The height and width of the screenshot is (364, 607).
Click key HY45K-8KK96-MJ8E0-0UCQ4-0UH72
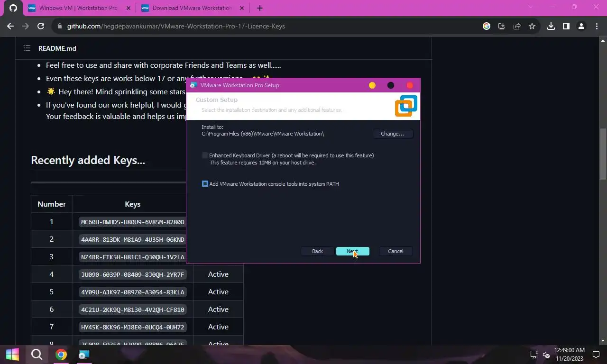click(133, 327)
